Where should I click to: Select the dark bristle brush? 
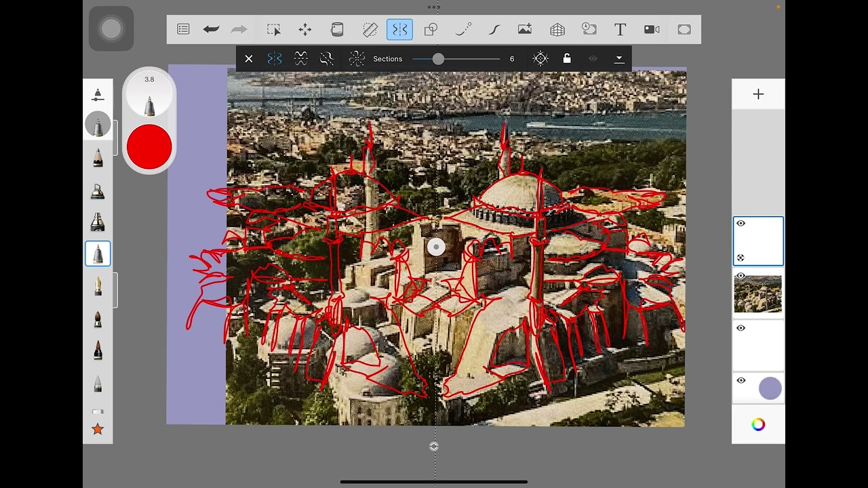point(98,350)
